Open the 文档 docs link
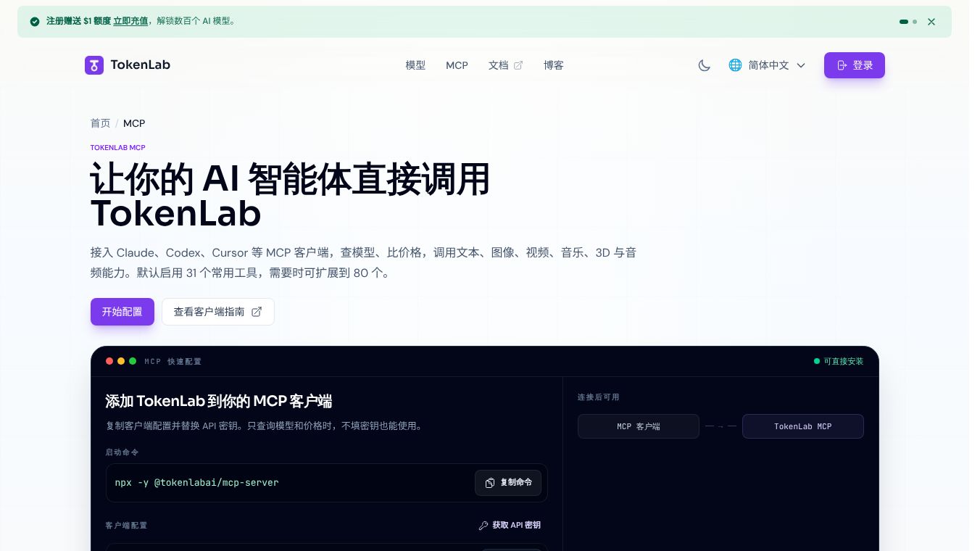Viewport: 980px width, 551px height. (x=505, y=65)
